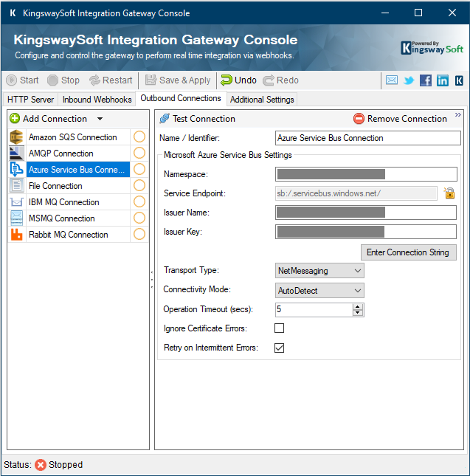
Task: Select IBM MQ Connection in list
Action: [x=78, y=202]
